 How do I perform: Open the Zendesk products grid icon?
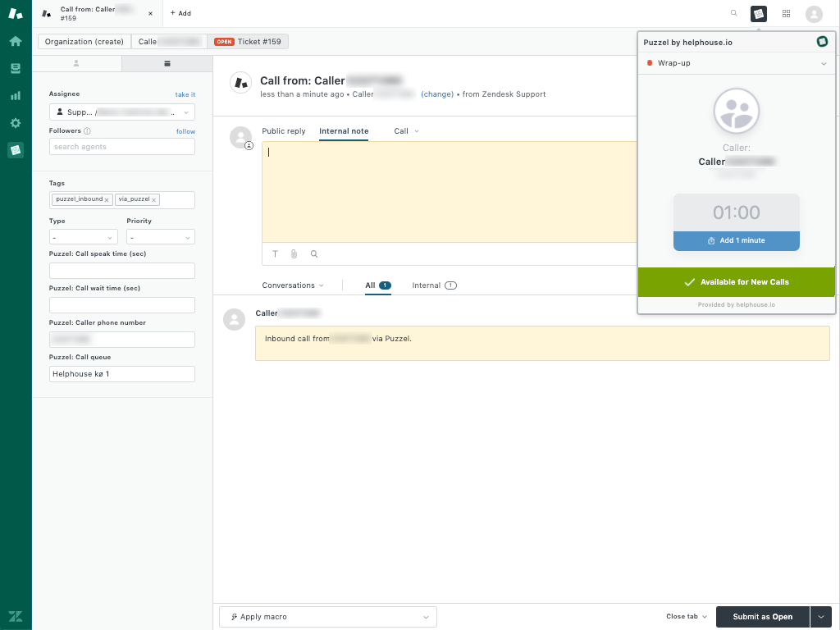(x=786, y=14)
